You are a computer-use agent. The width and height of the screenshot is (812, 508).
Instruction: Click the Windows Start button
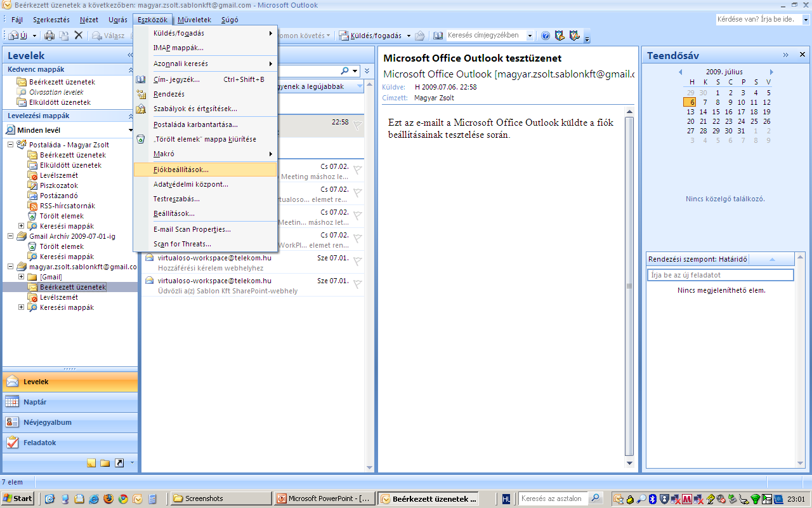click(18, 498)
